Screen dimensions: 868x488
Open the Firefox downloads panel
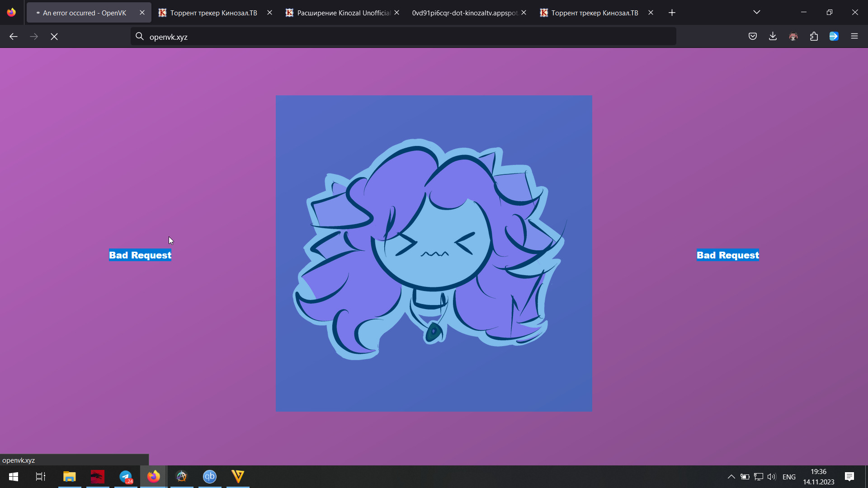pyautogui.click(x=773, y=37)
